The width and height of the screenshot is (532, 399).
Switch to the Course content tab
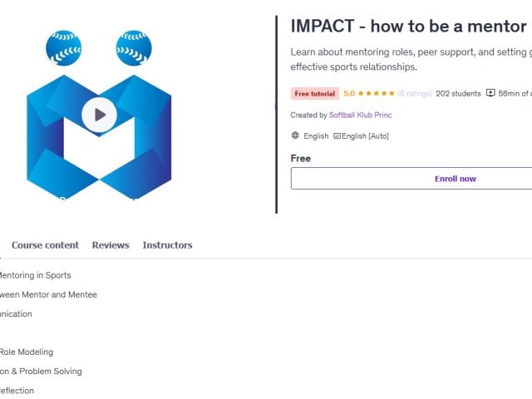[45, 245]
